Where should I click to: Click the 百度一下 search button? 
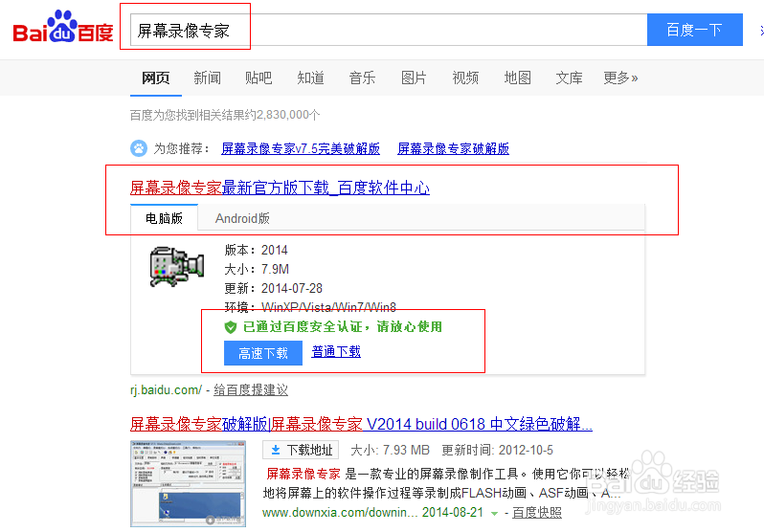[x=694, y=31]
